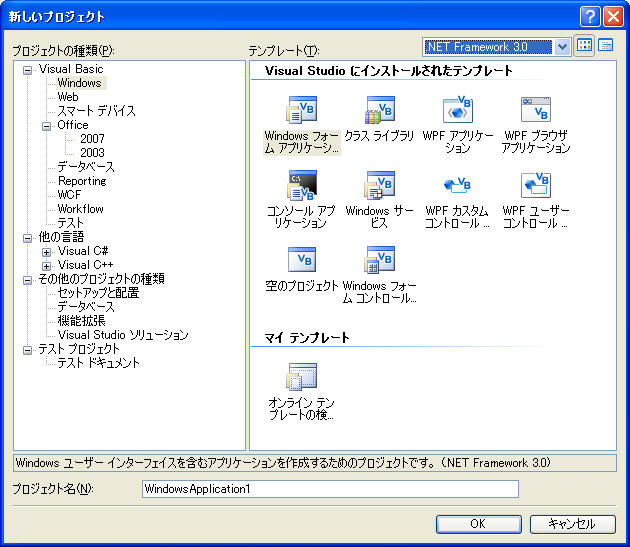Select WCF project type

[69, 195]
